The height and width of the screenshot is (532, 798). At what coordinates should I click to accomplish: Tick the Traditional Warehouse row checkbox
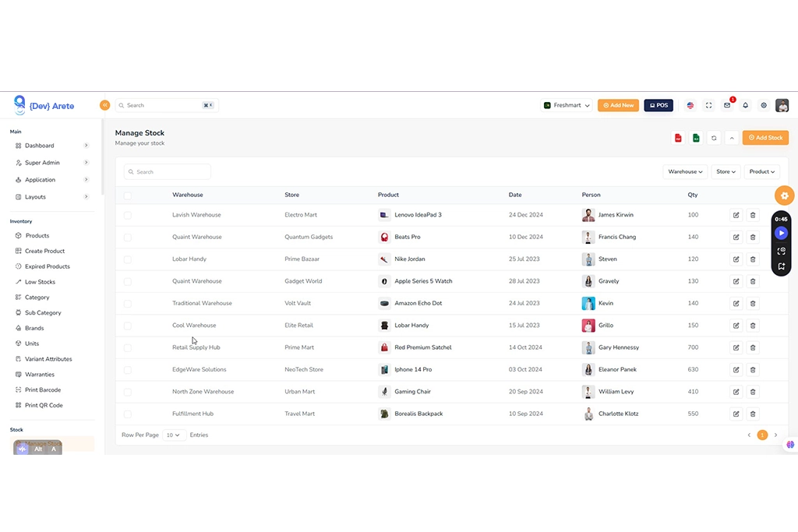point(127,304)
